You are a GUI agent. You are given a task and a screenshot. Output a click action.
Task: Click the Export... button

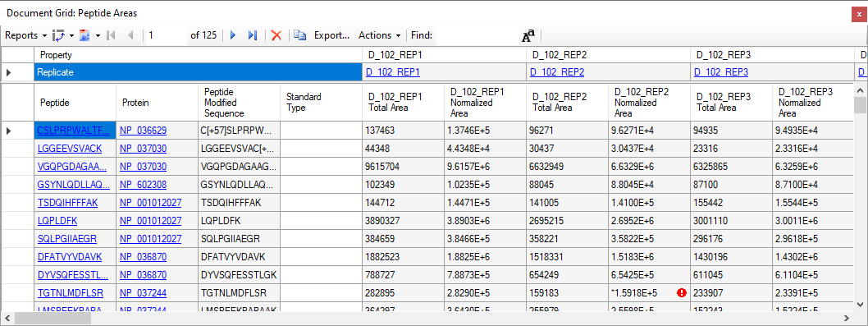[x=332, y=35]
